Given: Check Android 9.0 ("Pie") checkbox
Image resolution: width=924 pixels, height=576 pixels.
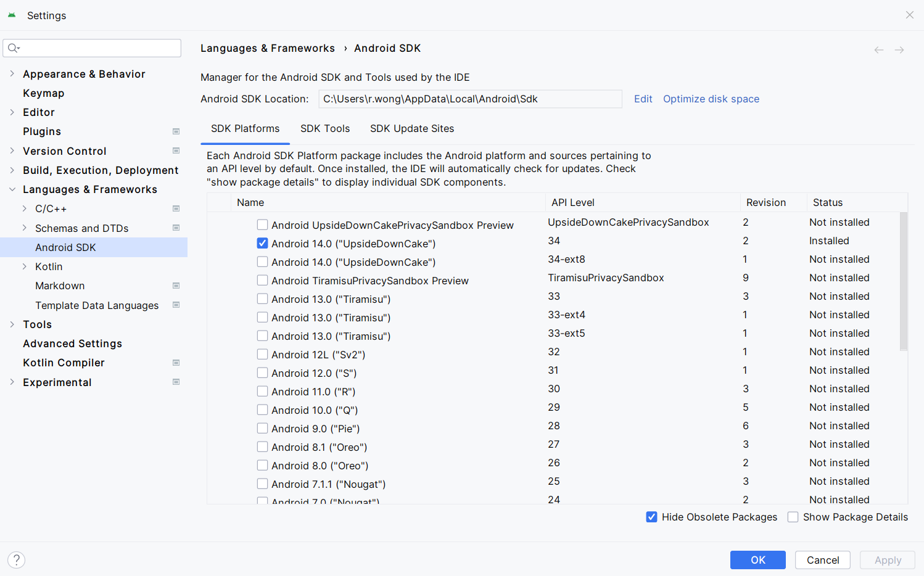Looking at the screenshot, I should click(x=262, y=429).
